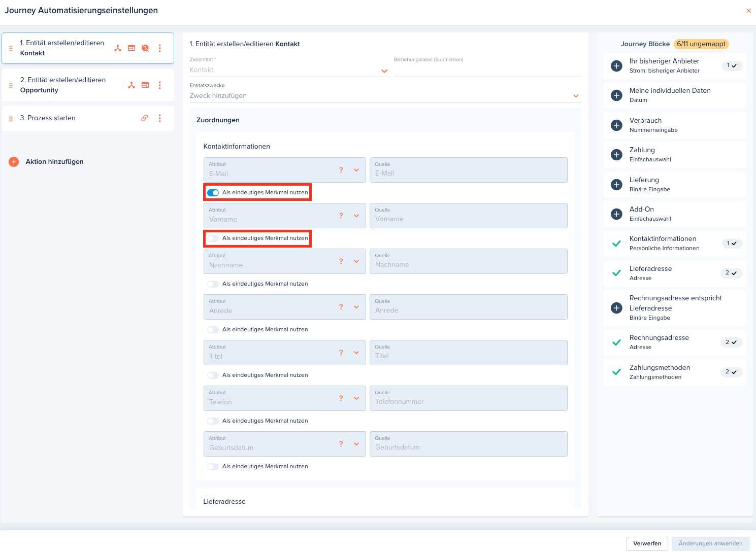Enable unique attribute toggle under Anrede

point(213,330)
